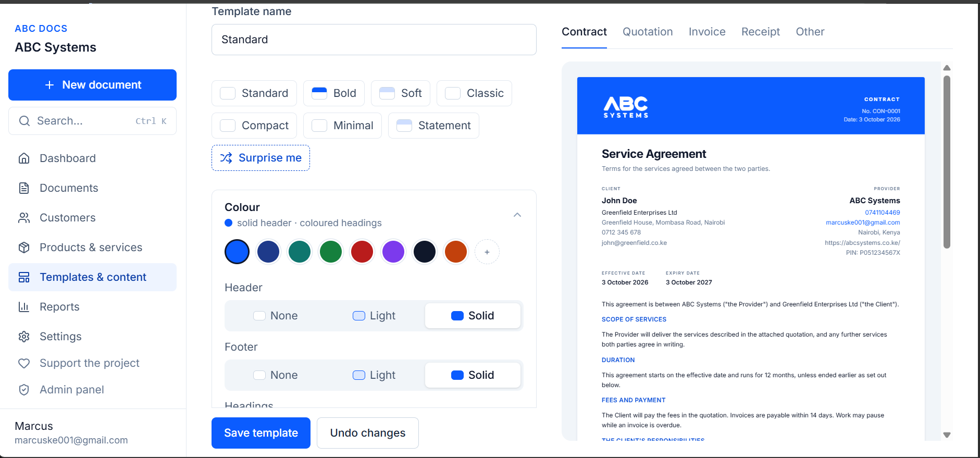
Task: Select the Compact template style
Action: [x=254, y=126]
